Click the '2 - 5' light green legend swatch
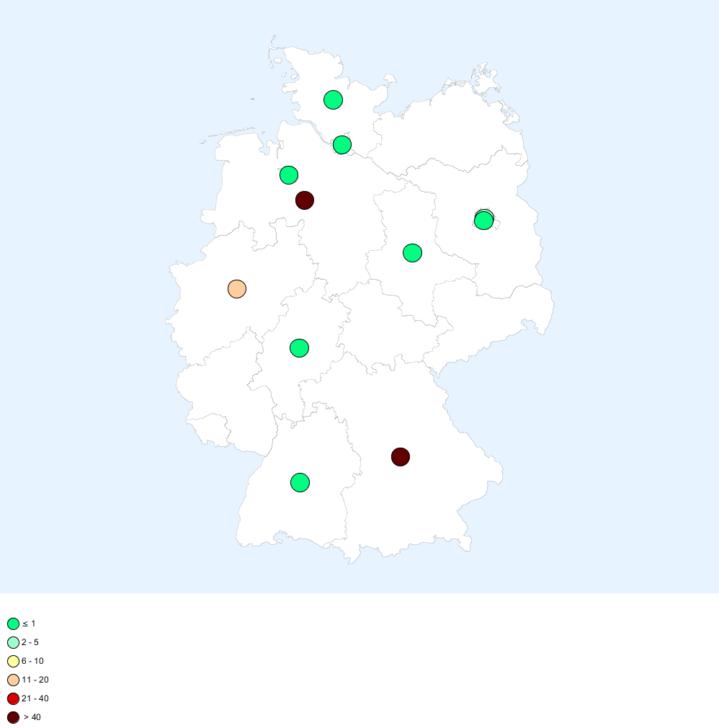719x728 pixels. pyautogui.click(x=13, y=642)
